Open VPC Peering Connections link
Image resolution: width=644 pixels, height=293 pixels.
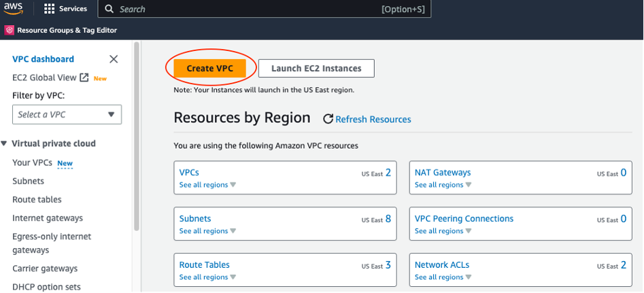point(464,219)
